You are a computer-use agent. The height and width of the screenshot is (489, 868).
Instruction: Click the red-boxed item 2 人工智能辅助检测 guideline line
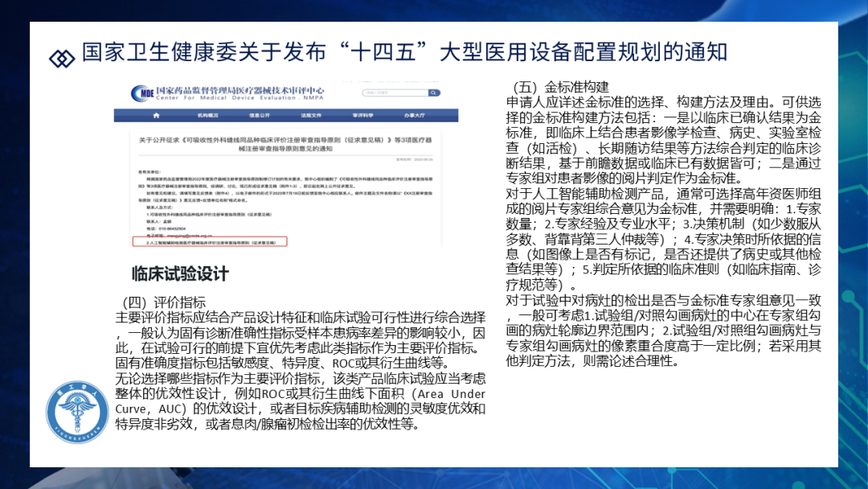click(x=210, y=242)
